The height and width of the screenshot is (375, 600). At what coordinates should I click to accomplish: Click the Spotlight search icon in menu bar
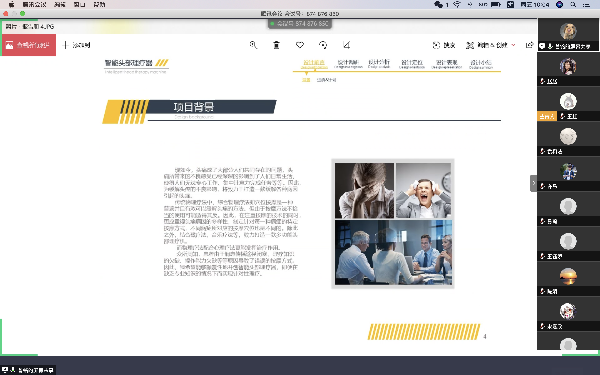point(573,5)
